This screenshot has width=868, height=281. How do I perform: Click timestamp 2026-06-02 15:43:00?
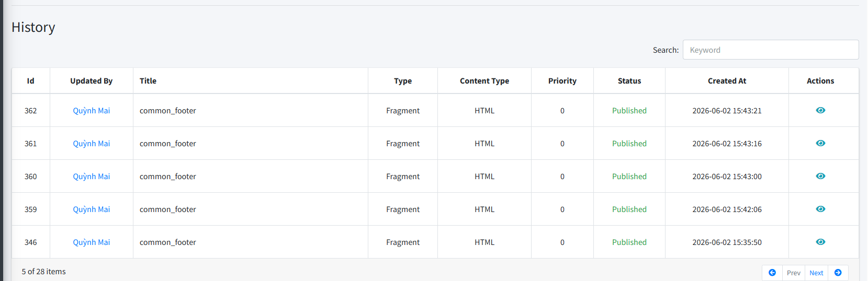pyautogui.click(x=727, y=177)
